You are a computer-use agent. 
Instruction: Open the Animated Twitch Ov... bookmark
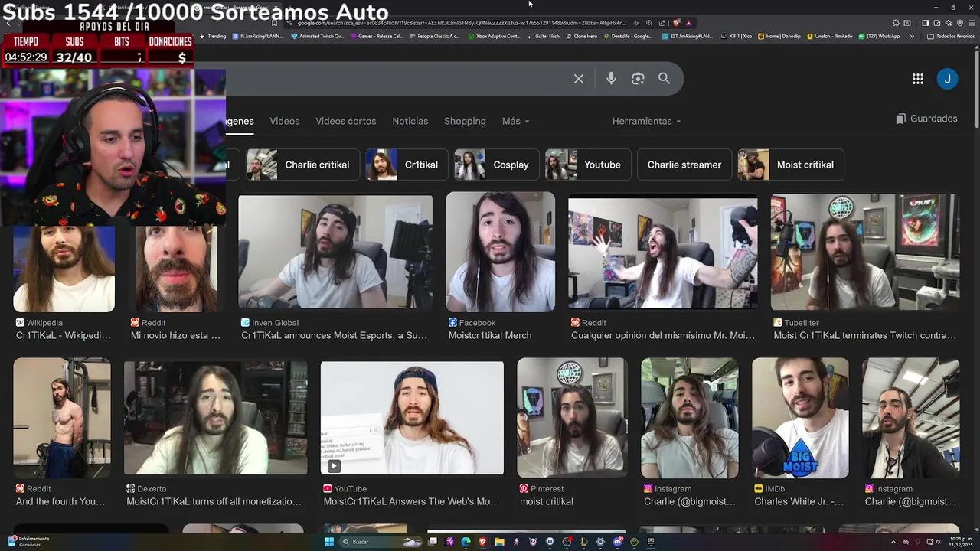(x=317, y=36)
